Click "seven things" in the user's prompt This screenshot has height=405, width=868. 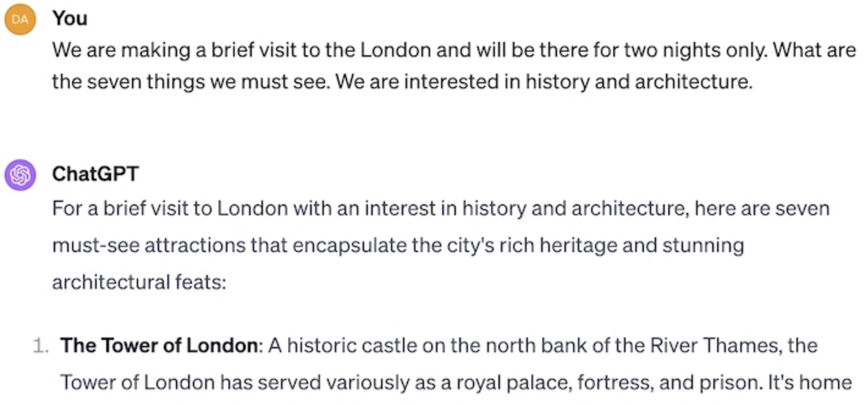(x=145, y=81)
